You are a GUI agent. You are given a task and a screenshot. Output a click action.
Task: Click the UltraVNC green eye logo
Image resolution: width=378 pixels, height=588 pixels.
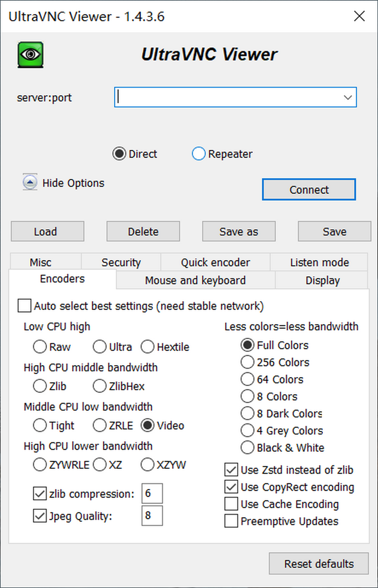pos(31,55)
